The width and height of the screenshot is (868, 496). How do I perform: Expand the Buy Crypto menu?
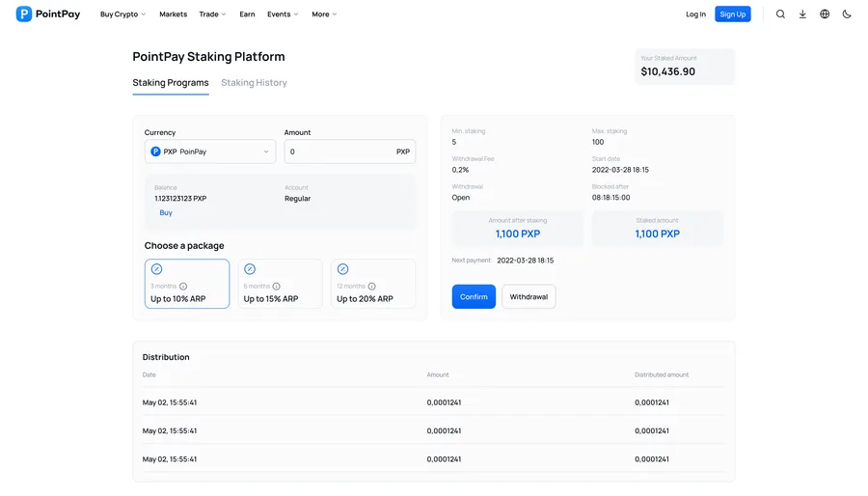coord(122,14)
